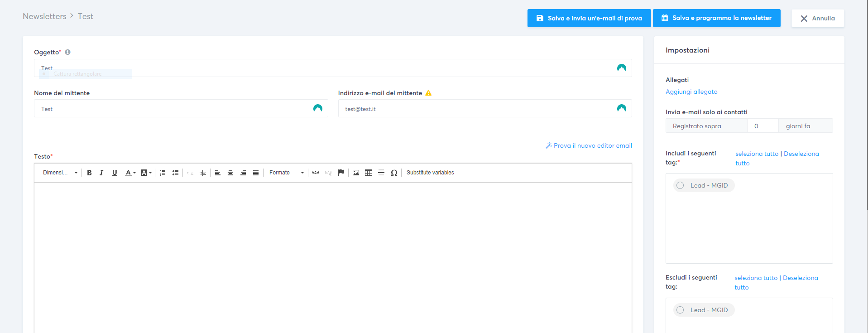Insert a hyperlink
Image resolution: width=868 pixels, height=333 pixels.
pos(316,173)
